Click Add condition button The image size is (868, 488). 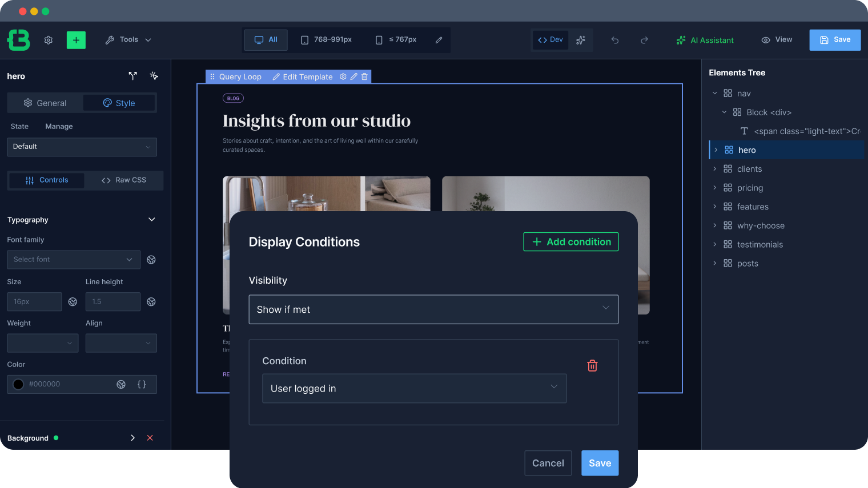pyautogui.click(x=571, y=241)
